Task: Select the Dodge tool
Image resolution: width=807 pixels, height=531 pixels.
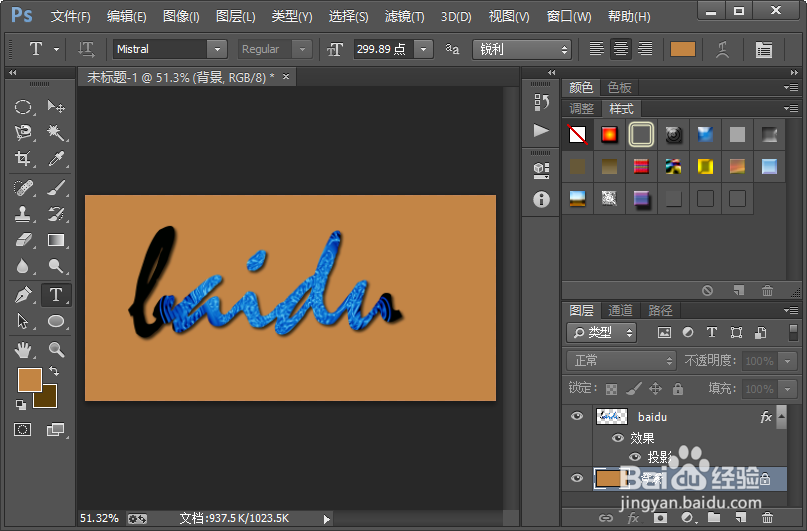Action: click(56, 266)
